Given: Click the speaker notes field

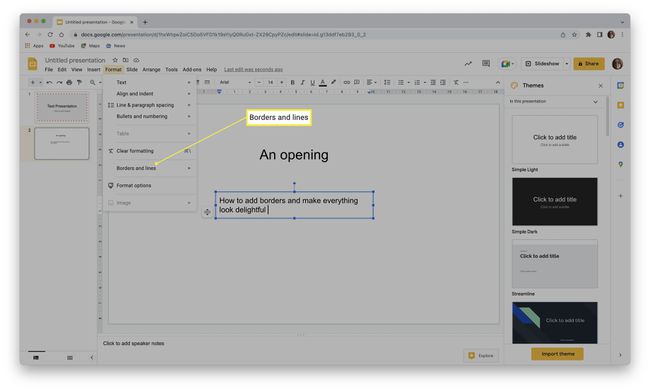Looking at the screenshot, I should (x=301, y=343).
